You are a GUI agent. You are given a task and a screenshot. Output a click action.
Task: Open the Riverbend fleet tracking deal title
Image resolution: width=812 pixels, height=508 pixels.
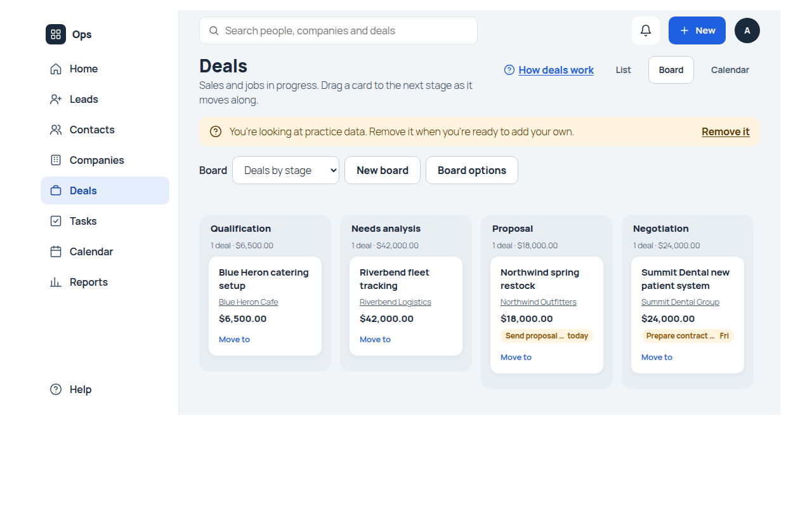[x=395, y=279]
